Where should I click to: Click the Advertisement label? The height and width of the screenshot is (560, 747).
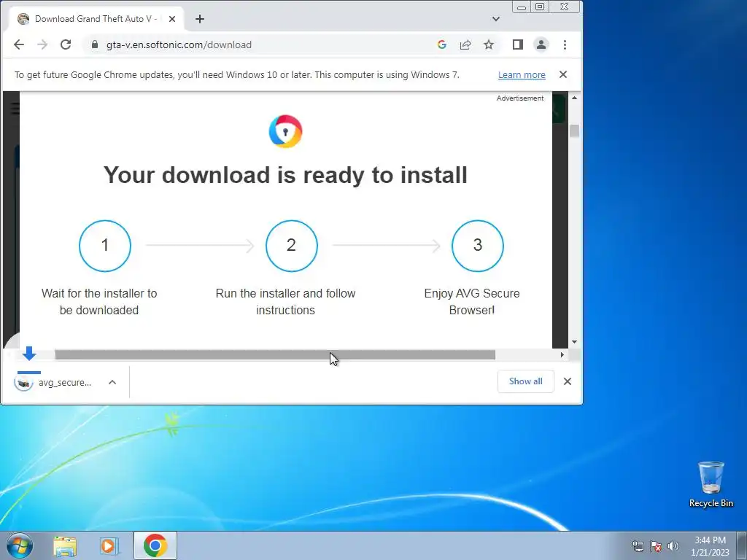tap(519, 98)
